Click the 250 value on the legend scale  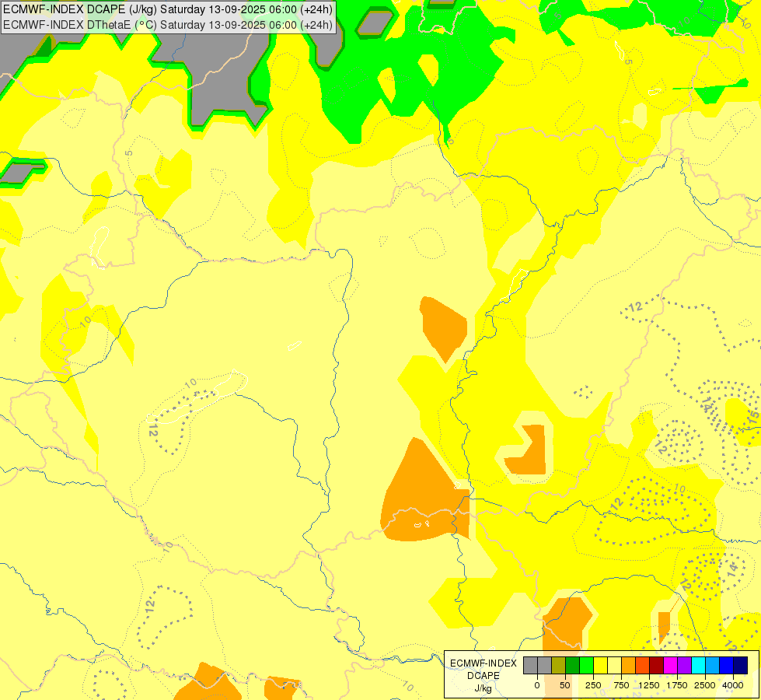tap(593, 685)
